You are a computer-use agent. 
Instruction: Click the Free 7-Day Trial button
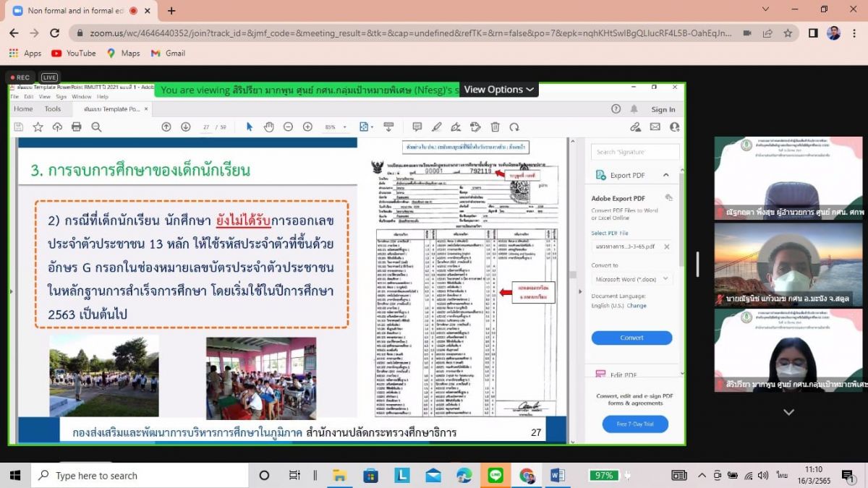pyautogui.click(x=635, y=424)
